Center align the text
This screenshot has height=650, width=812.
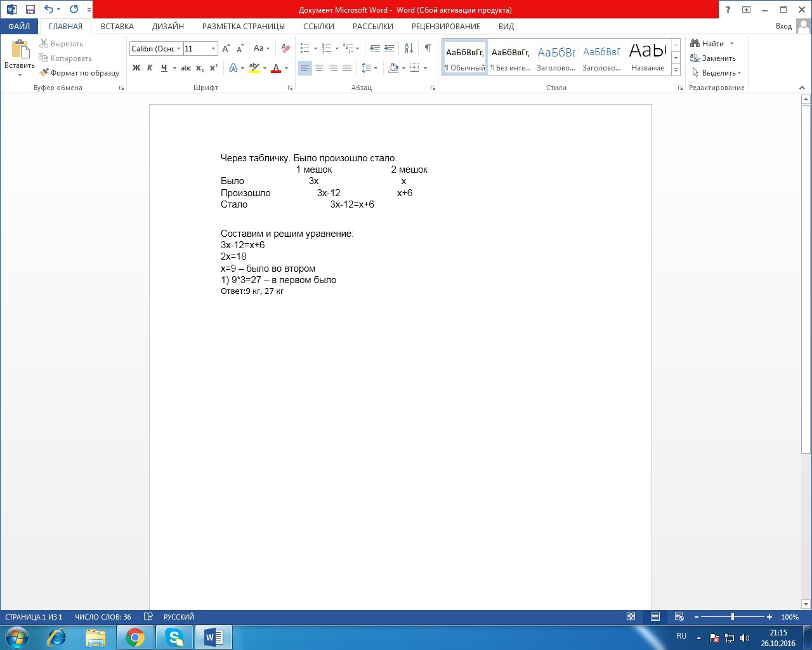point(319,68)
